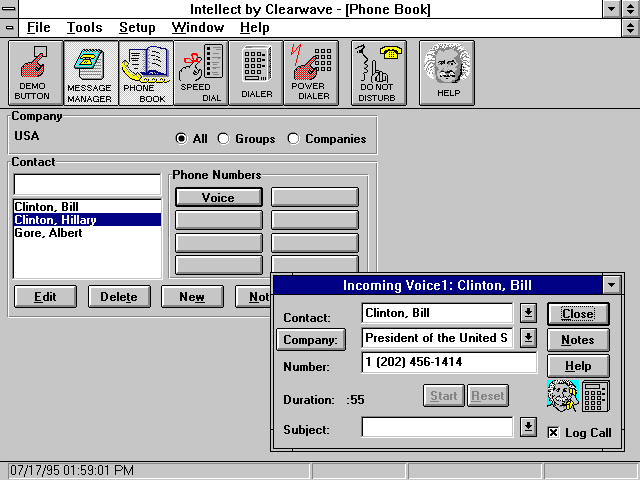Image resolution: width=640 pixels, height=480 pixels.
Task: Open the Setup menu
Action: point(137,27)
